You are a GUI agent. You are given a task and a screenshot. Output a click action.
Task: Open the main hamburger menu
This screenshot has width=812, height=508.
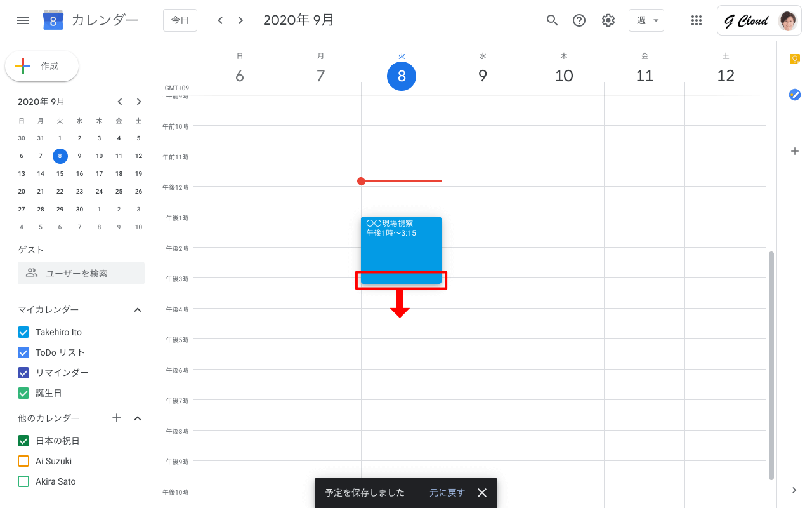(x=23, y=20)
